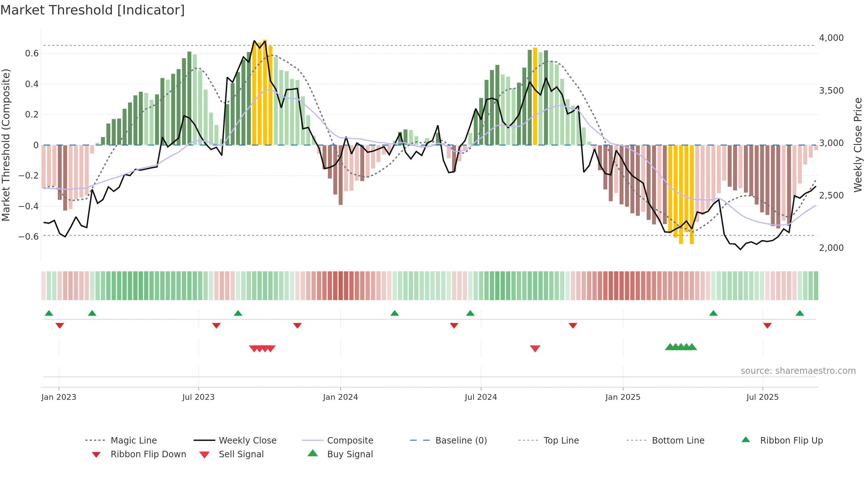Hide Sell Signal markers via legend
This screenshot has height=488, width=868.
(231, 454)
